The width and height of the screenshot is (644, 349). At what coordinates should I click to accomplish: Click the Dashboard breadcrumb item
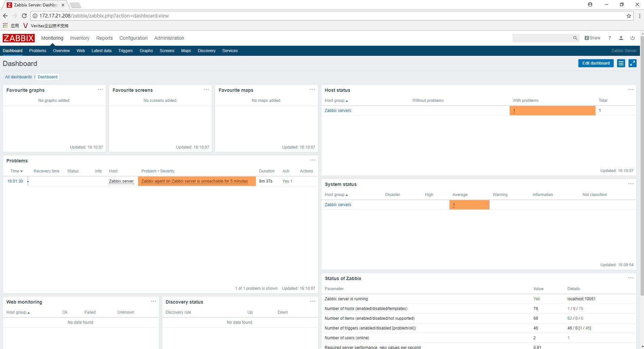point(47,77)
